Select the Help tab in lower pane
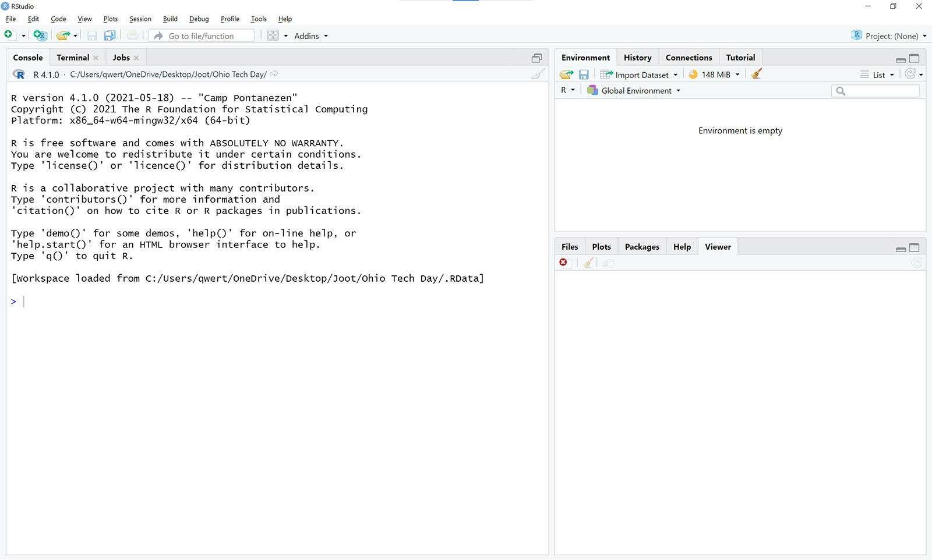 [x=682, y=247]
